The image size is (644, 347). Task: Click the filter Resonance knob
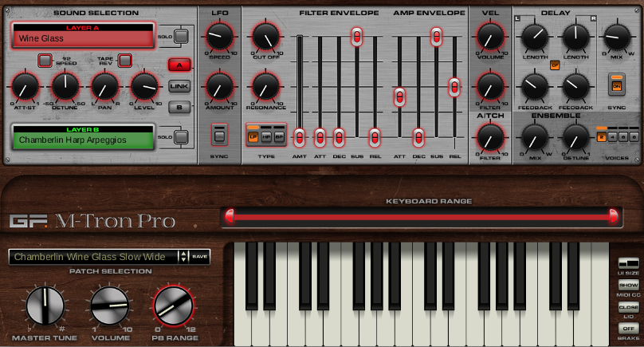pos(265,87)
